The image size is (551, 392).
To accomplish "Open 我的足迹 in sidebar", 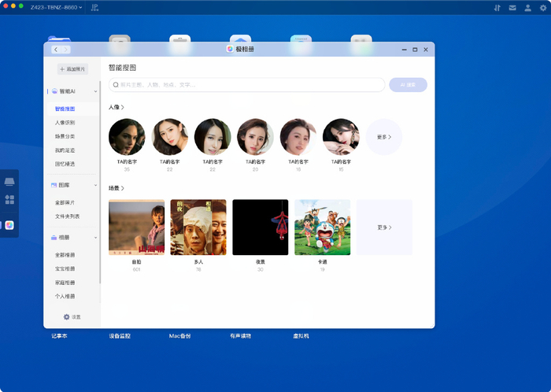I will [65, 150].
